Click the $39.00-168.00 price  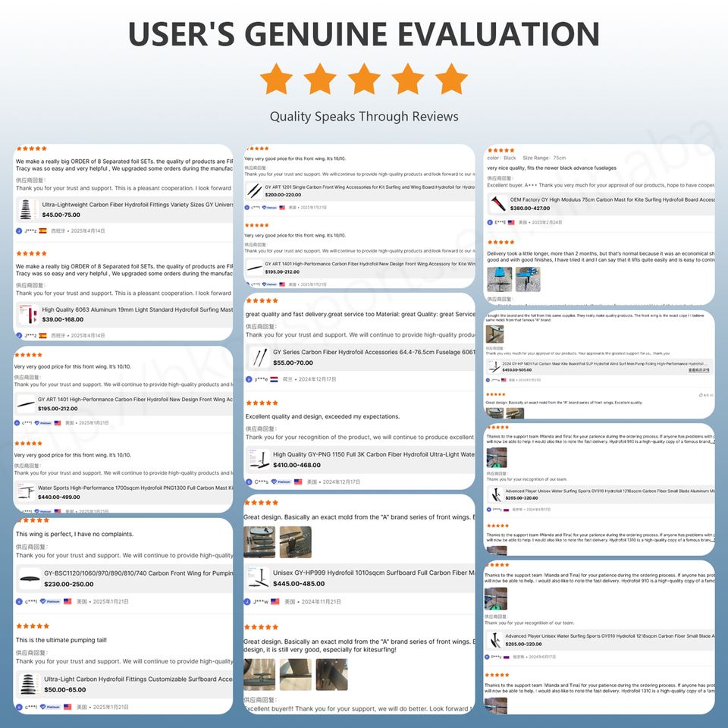coord(63,319)
